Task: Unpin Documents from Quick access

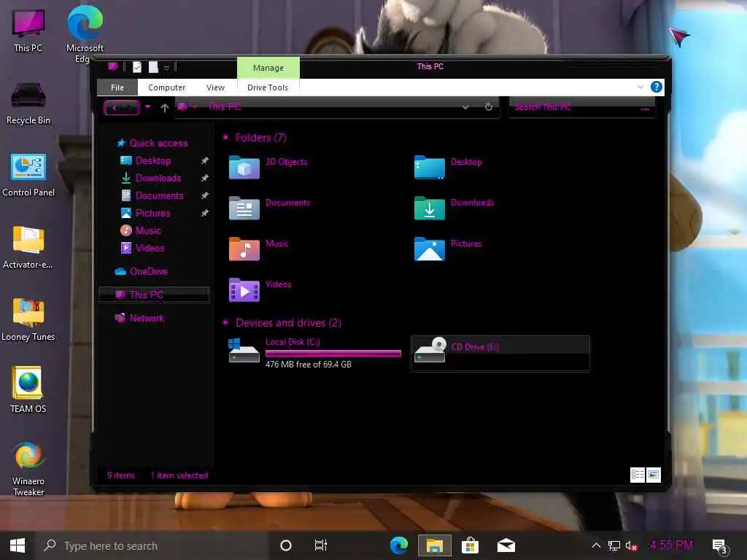Action: pyautogui.click(x=204, y=195)
